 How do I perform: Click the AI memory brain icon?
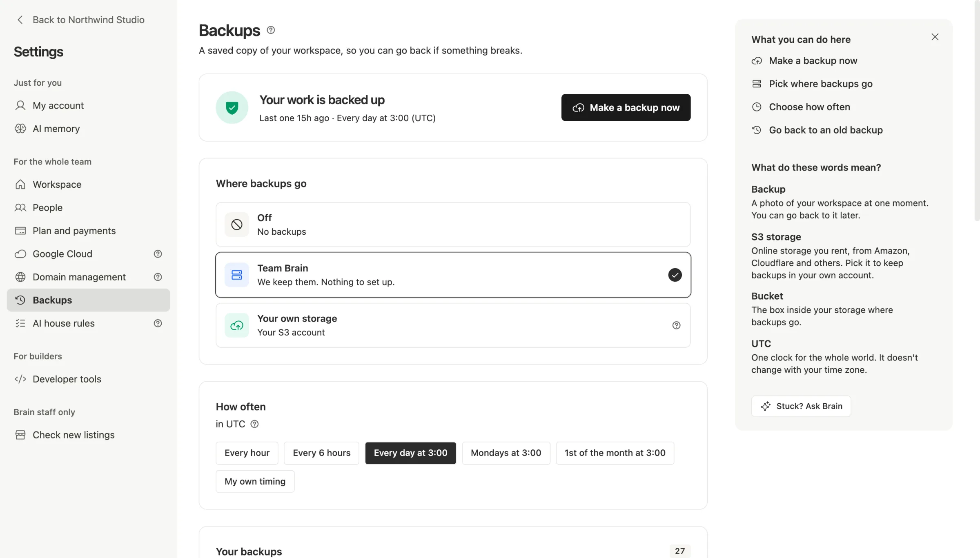coord(20,129)
